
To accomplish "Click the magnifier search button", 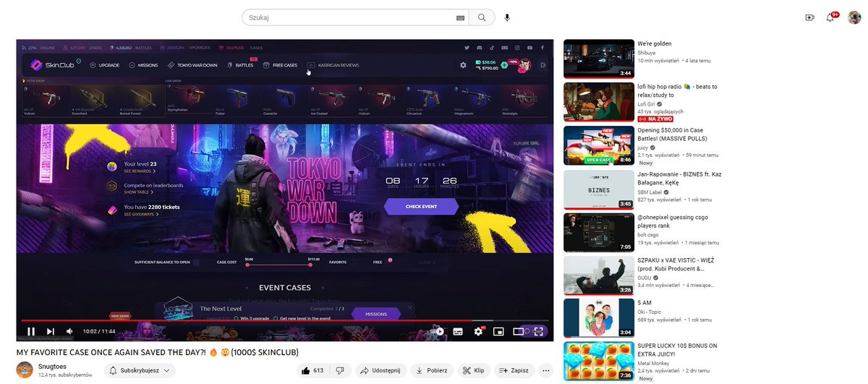I will pos(482,17).
